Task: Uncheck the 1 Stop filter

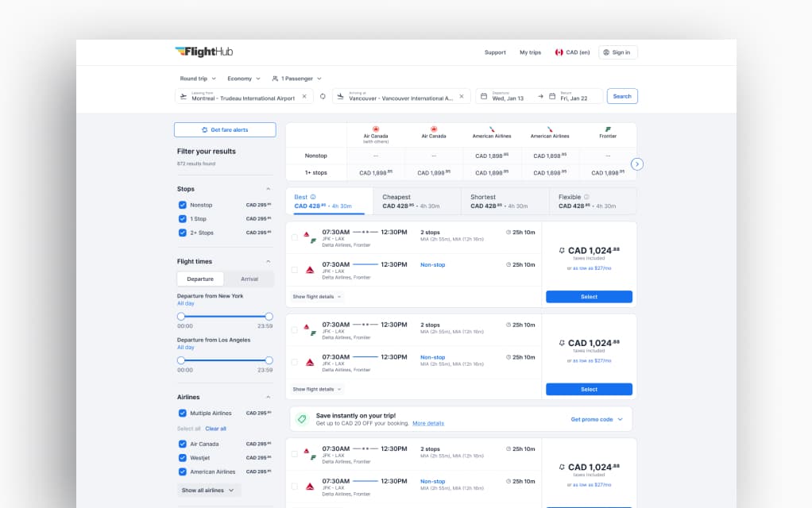Action: 182,219
